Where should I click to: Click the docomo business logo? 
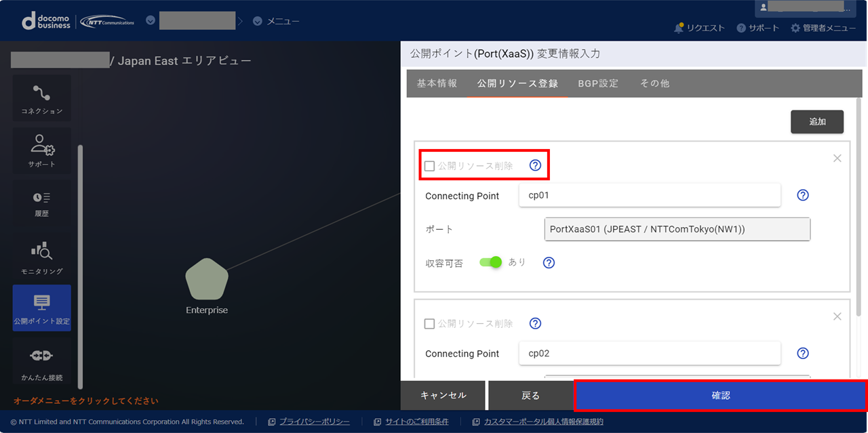[x=46, y=21]
